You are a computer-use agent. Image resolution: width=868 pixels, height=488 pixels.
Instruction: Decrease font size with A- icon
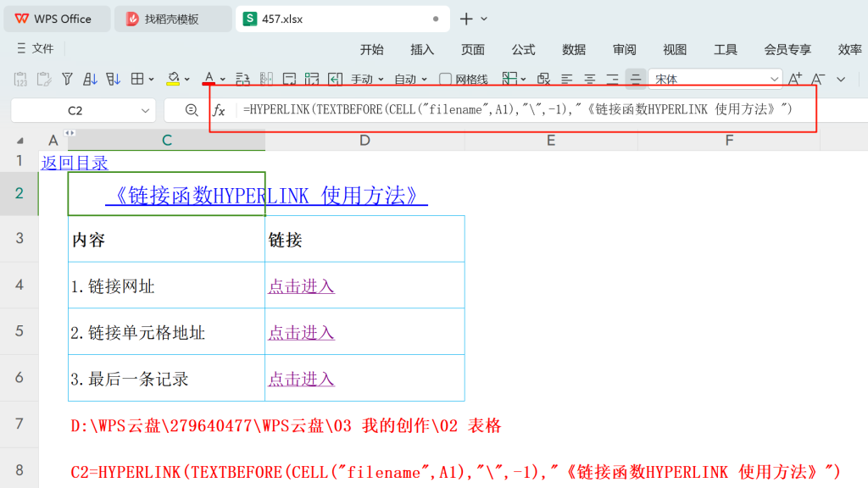pyautogui.click(x=818, y=79)
